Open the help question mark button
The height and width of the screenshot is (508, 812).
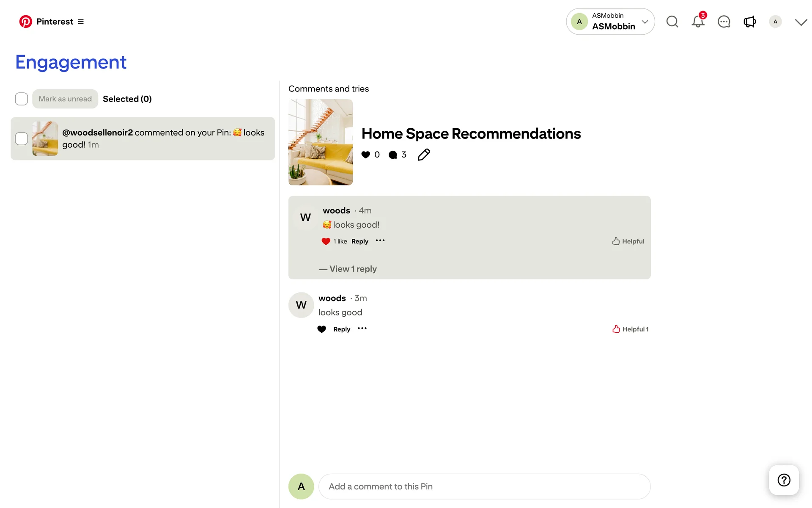pos(784,480)
